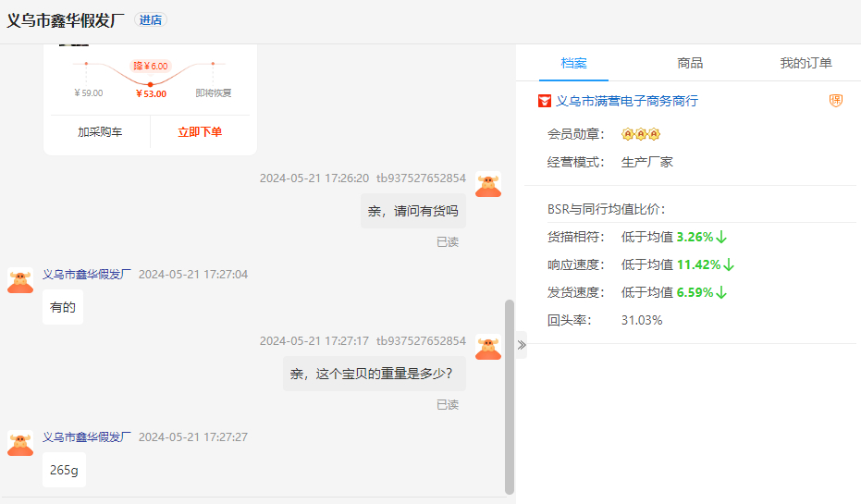This screenshot has height=504, width=861.
Task: Click the 265g message bubble
Action: (64, 470)
